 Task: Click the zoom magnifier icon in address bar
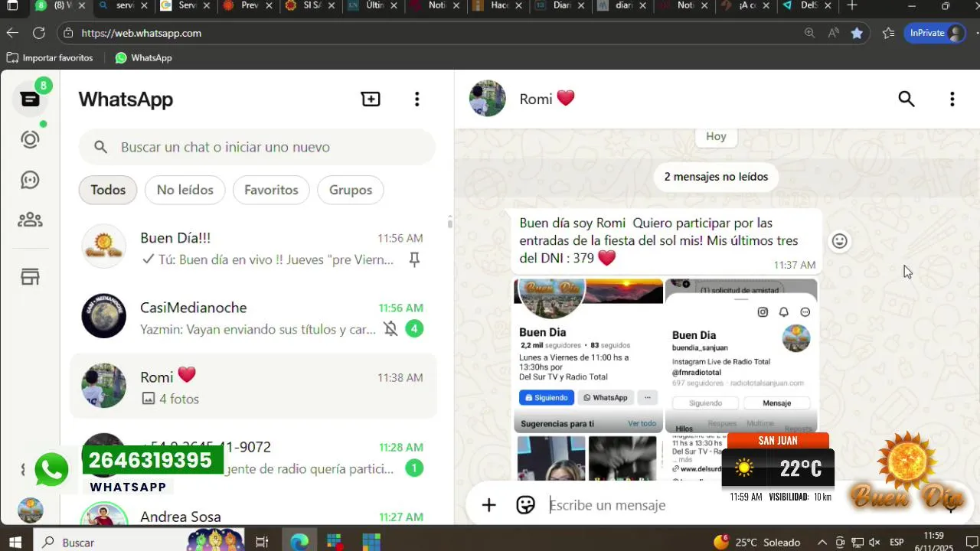(x=809, y=33)
